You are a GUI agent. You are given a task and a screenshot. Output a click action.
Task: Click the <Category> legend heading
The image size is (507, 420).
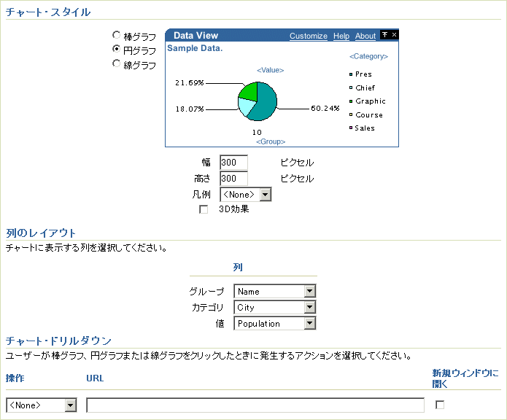coord(368,56)
